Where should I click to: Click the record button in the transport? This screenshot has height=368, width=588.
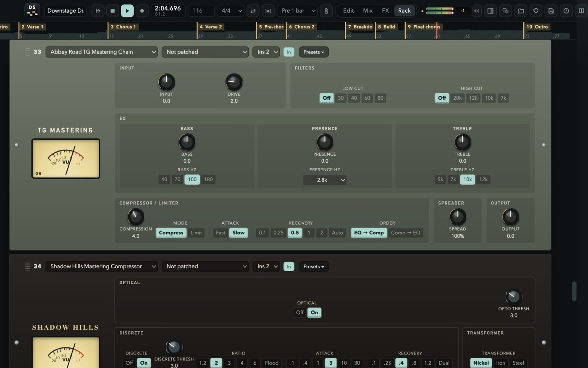click(x=142, y=11)
